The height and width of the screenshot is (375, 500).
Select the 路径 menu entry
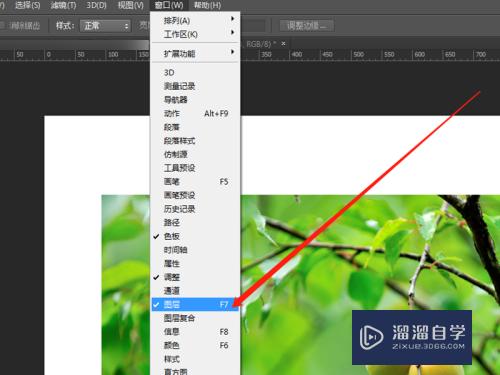tap(195, 223)
